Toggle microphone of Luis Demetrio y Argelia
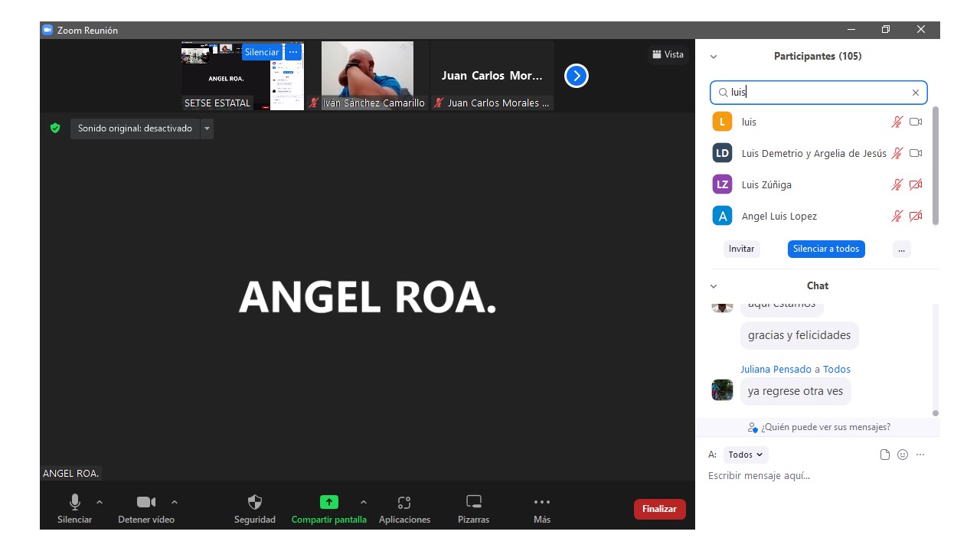This screenshot has width=980, height=551. 897,153
